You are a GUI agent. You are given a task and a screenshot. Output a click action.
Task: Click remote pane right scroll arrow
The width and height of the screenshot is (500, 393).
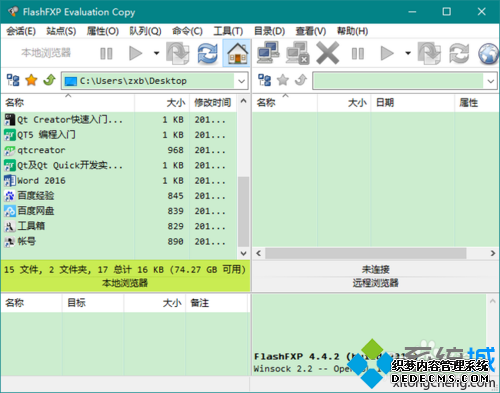[493, 253]
